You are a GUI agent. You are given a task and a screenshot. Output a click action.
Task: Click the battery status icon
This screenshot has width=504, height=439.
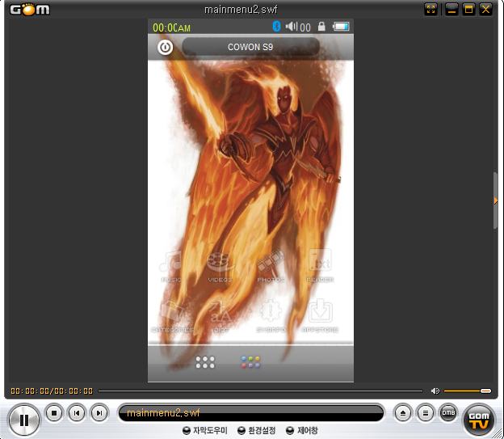[x=341, y=27]
